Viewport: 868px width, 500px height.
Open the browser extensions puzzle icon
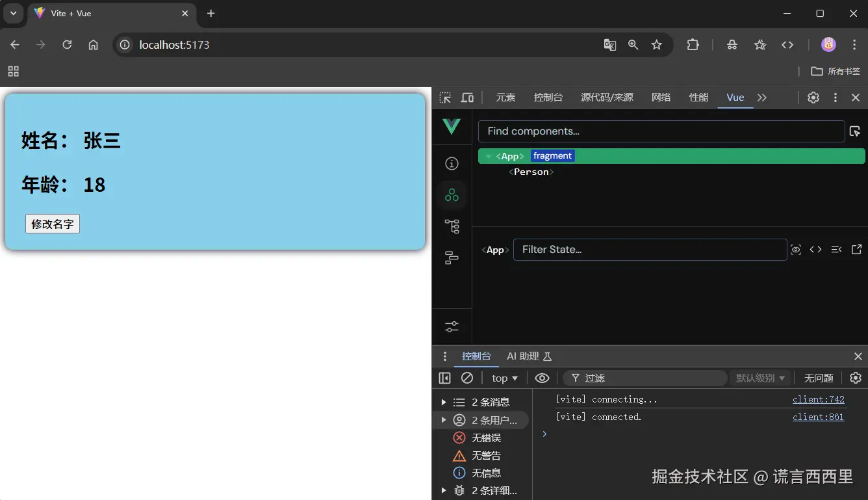[693, 45]
